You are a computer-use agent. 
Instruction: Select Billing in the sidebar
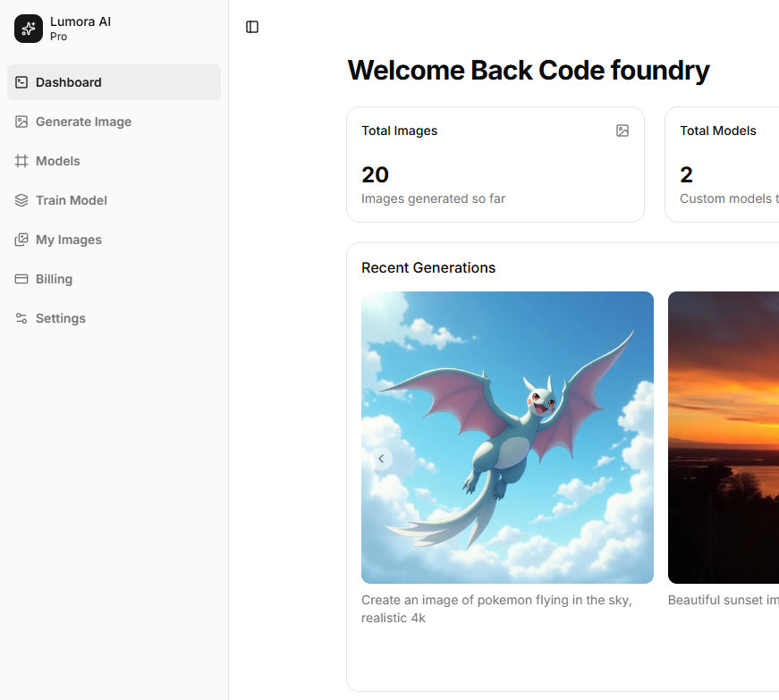tap(114, 279)
